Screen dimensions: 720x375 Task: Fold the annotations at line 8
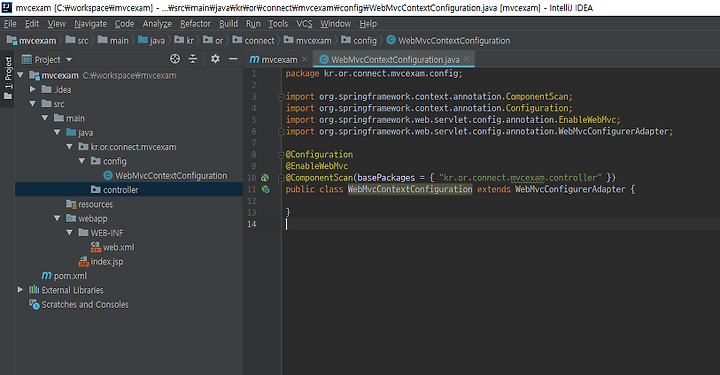[x=281, y=155]
